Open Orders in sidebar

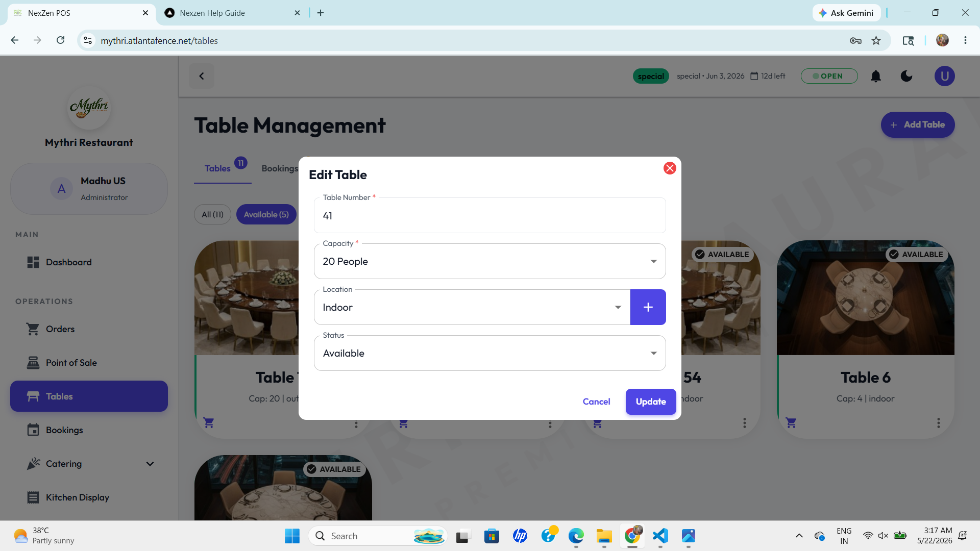click(89, 329)
